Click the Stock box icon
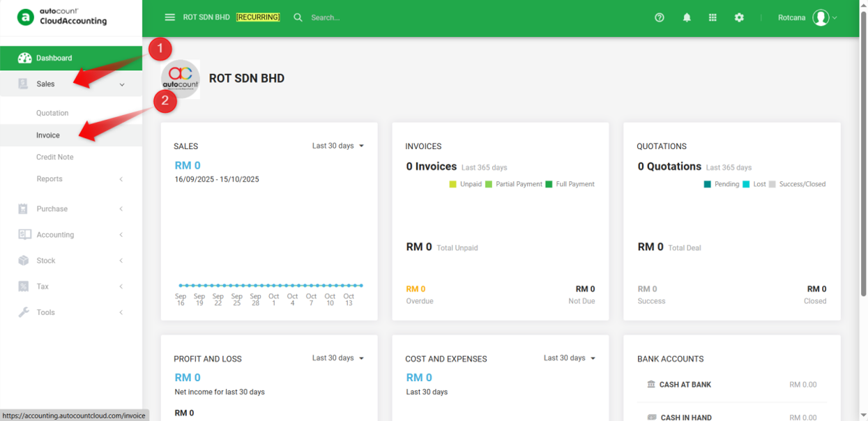Screen dimensions: 868x421 click(23, 261)
